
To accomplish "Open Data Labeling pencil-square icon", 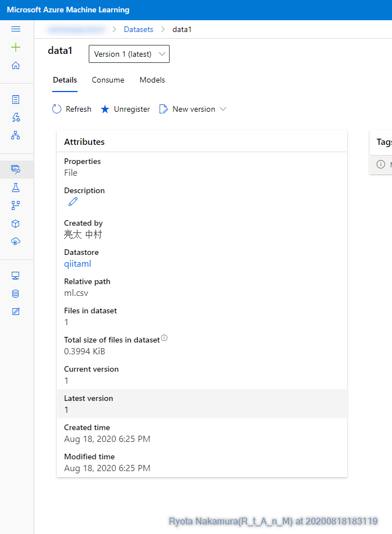I will 16,311.
